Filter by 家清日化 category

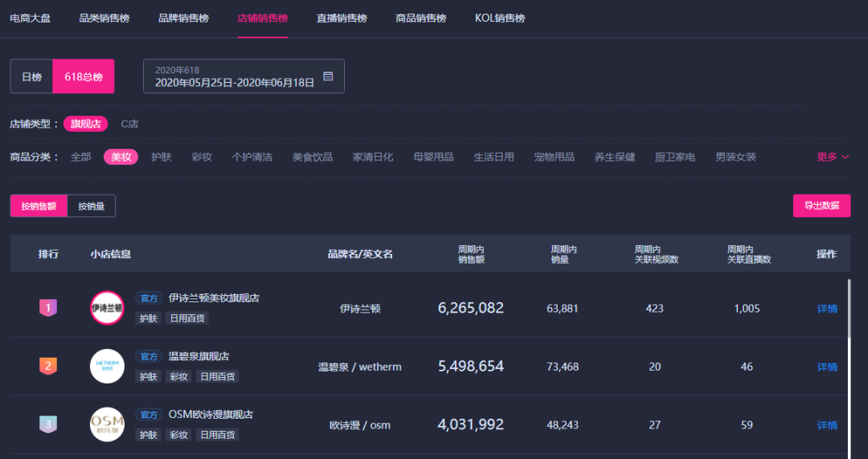click(373, 158)
